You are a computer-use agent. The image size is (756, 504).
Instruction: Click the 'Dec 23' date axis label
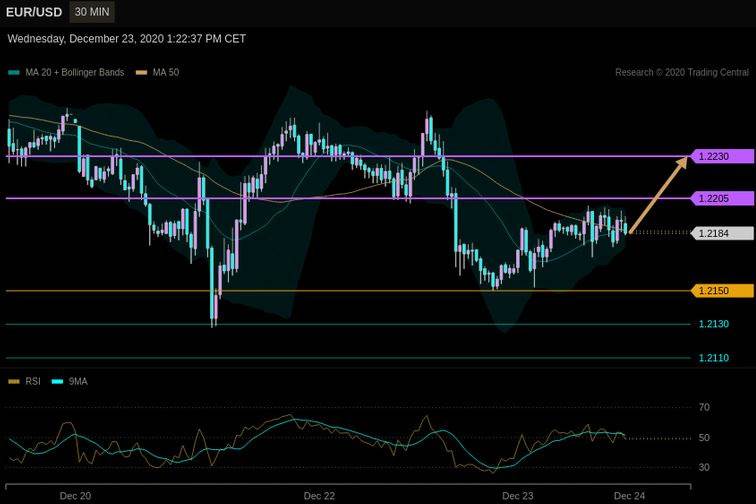pos(518,496)
